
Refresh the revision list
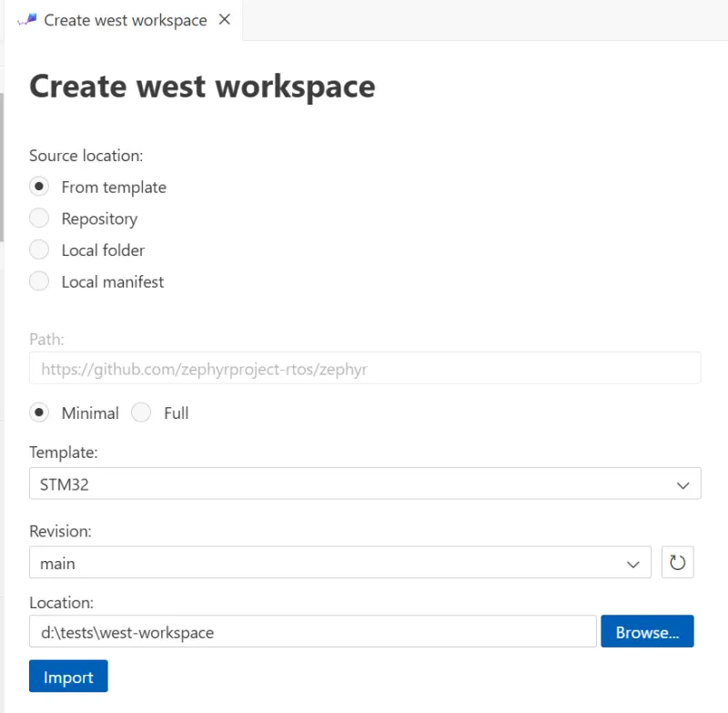[677, 563]
